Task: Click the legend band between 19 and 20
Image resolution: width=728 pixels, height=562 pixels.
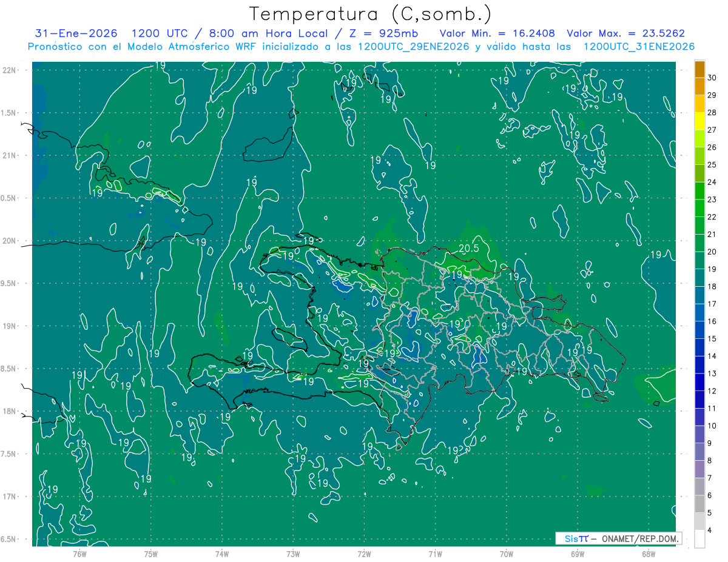Action: (x=699, y=260)
